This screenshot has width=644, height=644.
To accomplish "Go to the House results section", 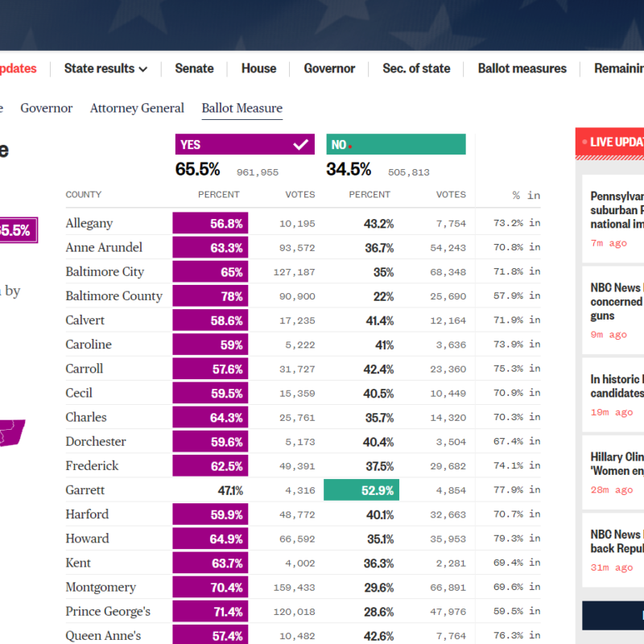I will 258,68.
